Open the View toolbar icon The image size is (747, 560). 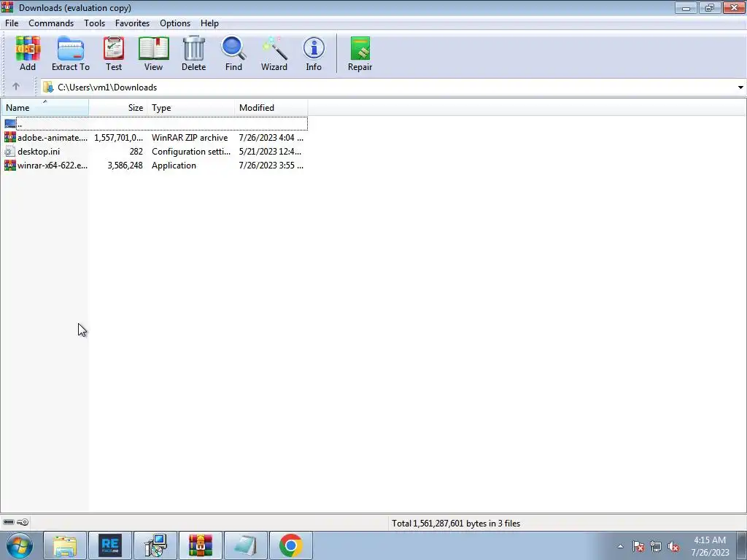[x=153, y=53]
